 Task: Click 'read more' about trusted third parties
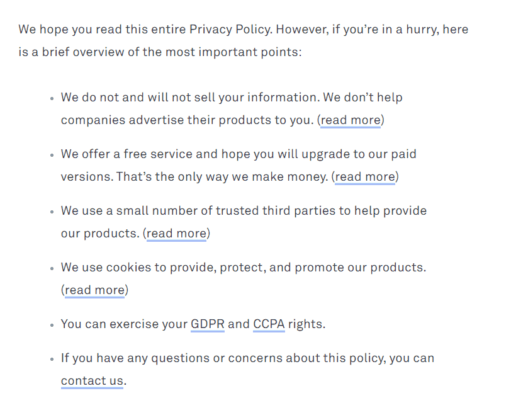point(176,234)
